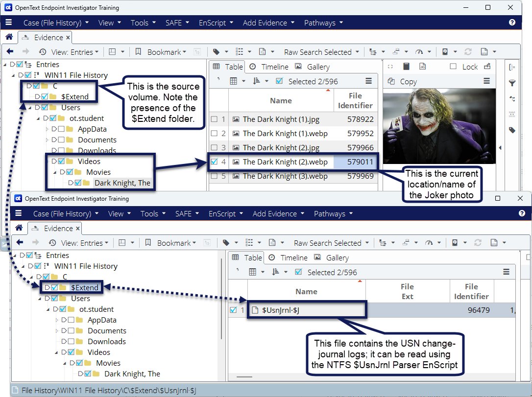Check row 2 The Dark Knight (1).webp
This screenshot has height=397, width=532.
tap(214, 133)
